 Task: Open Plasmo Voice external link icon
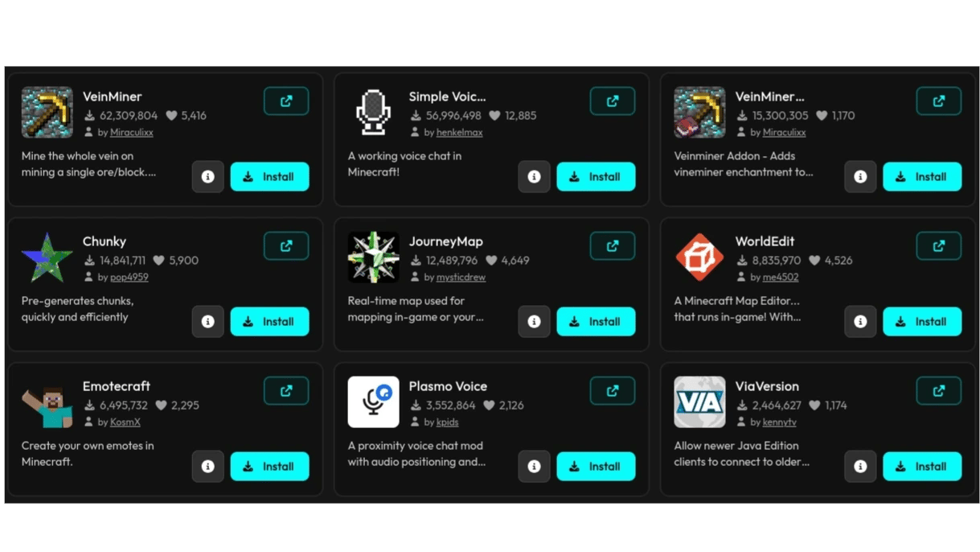pyautogui.click(x=613, y=391)
